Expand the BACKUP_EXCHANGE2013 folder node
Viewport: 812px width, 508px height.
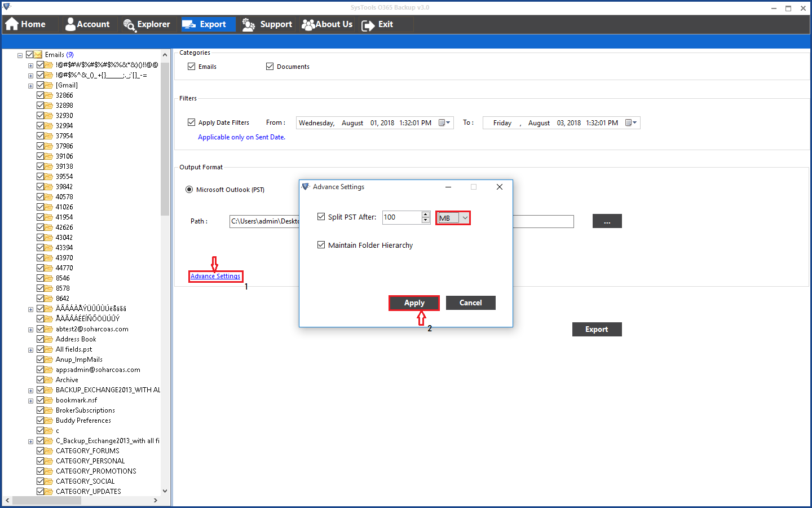click(x=30, y=391)
